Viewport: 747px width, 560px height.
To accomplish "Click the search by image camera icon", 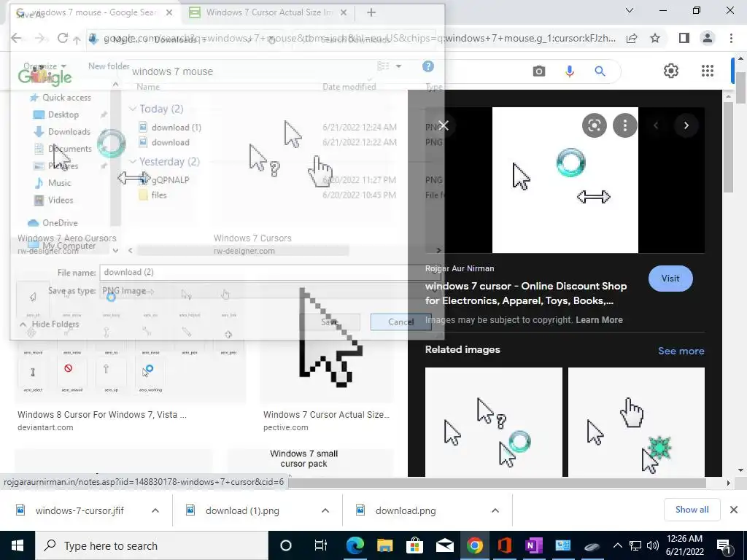I will [539, 71].
